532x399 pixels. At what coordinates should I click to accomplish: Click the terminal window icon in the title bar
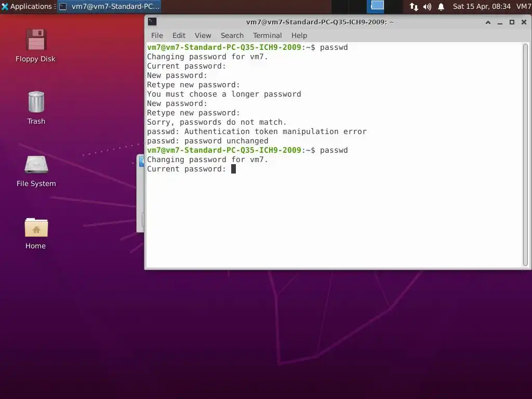[152, 22]
